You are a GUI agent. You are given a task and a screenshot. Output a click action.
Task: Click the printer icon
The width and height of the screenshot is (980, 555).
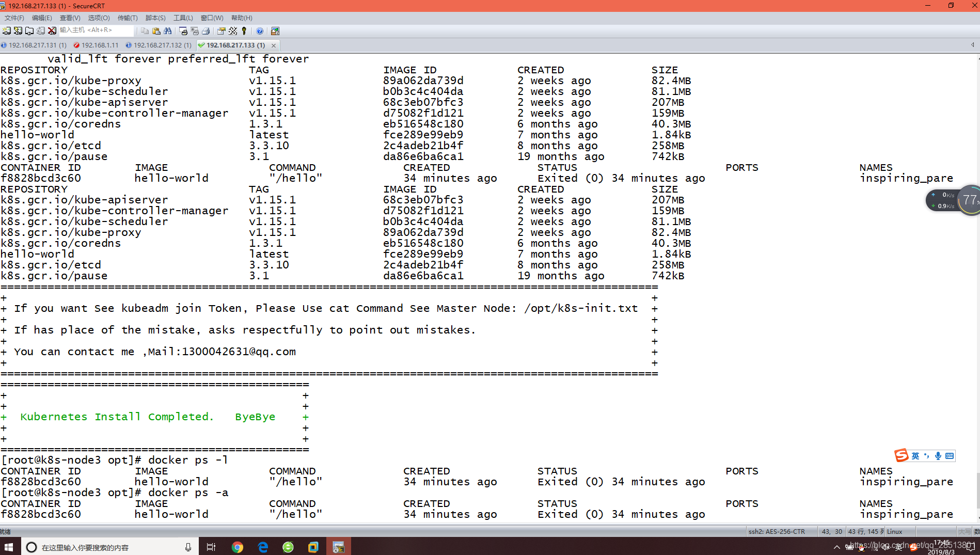point(206,31)
